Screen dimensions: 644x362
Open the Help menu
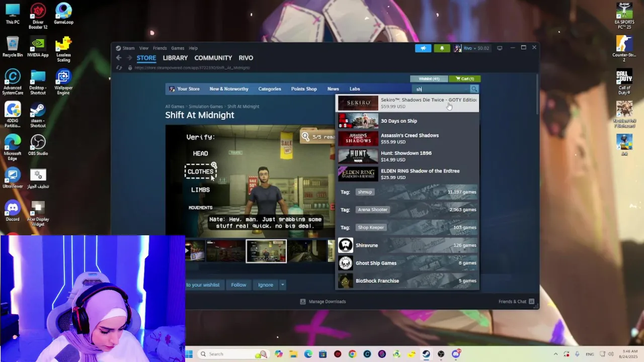tap(193, 48)
